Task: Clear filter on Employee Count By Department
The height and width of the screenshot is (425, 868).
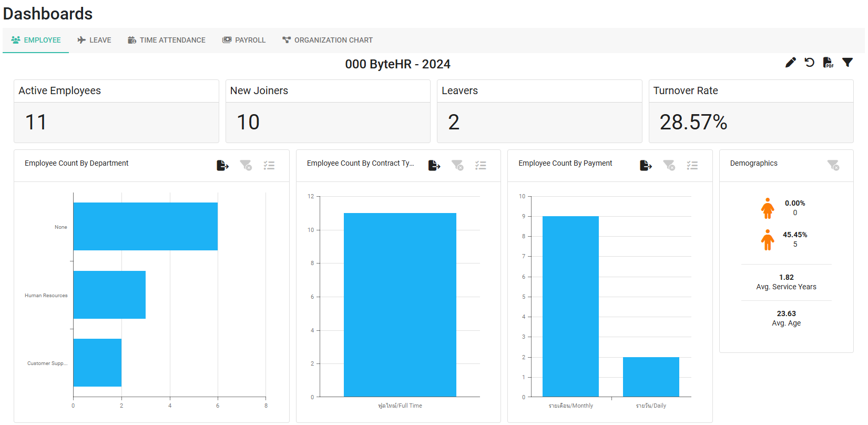Action: [x=246, y=166]
